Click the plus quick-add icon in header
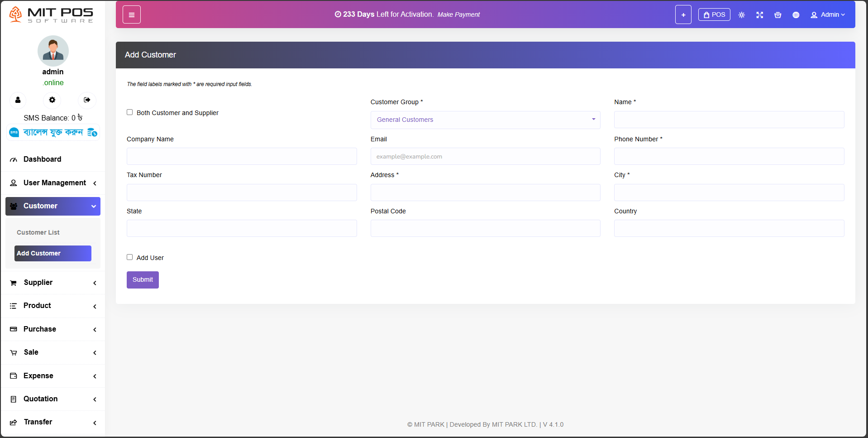 [x=683, y=15]
